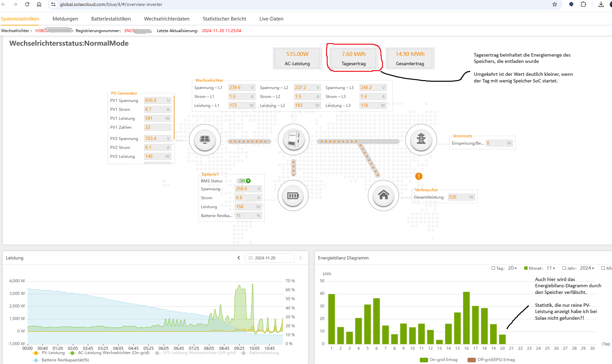Screen dimensions: 612x364
Task: Go to the previous day with the left arrow
Action: 238,257
